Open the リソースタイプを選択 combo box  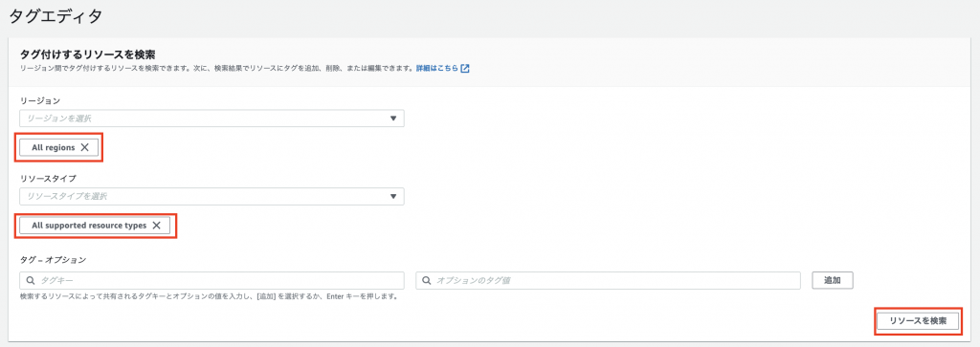[212, 196]
